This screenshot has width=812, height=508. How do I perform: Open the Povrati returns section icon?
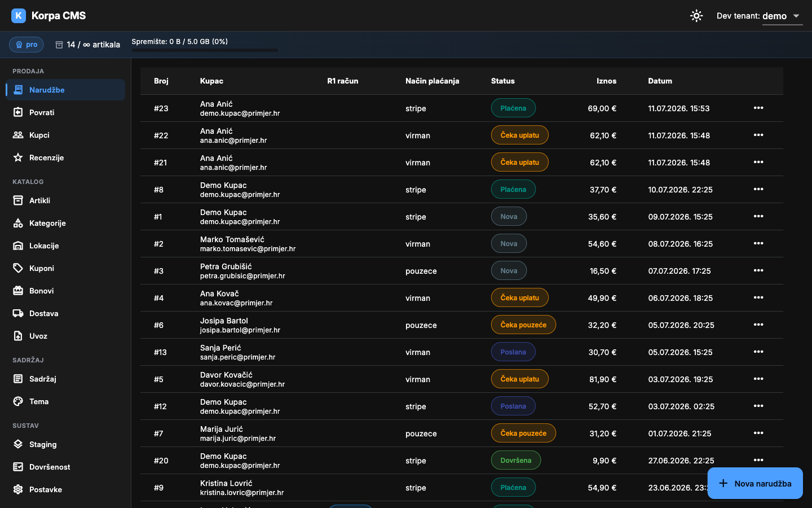(18, 112)
